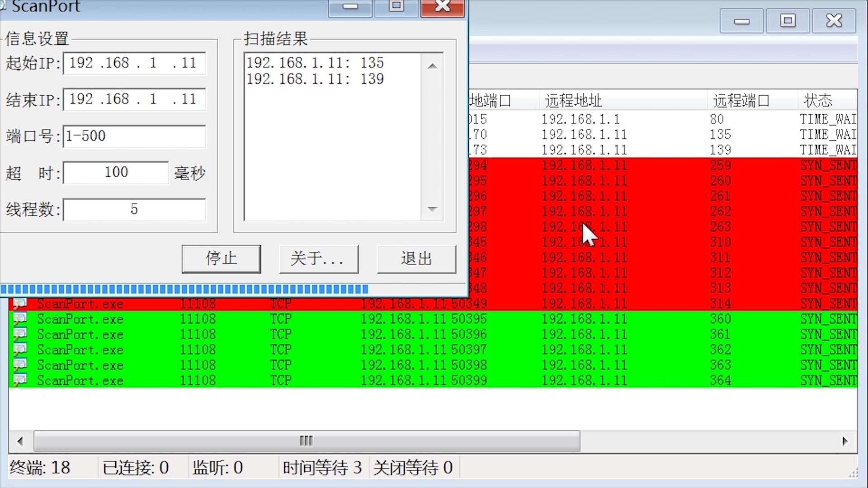Sort by the 远程端口 column header
The width and height of the screenshot is (868, 488).
click(x=752, y=100)
